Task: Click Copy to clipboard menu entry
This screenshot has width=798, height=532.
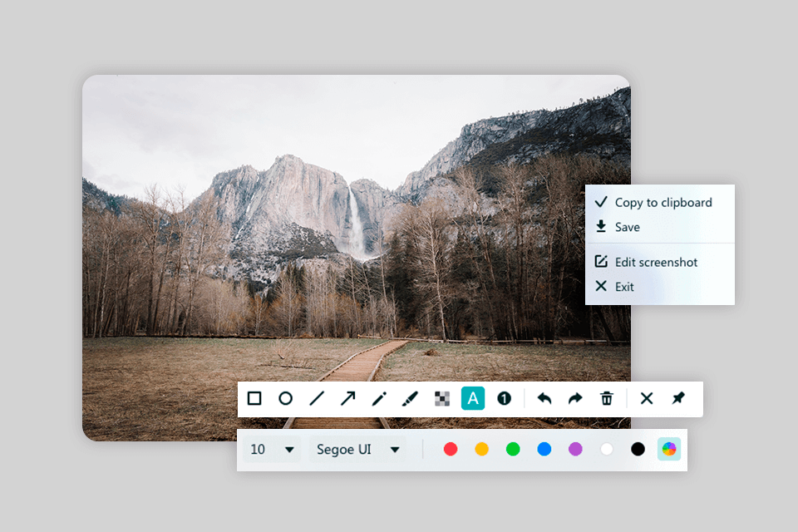Action: tap(659, 203)
